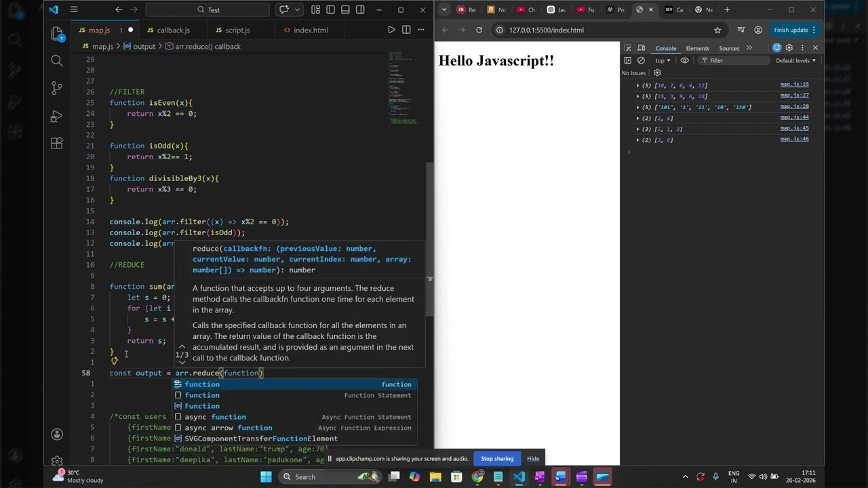868x488 pixels.
Task: Toggle device toolbar in DevTools
Action: [641, 48]
